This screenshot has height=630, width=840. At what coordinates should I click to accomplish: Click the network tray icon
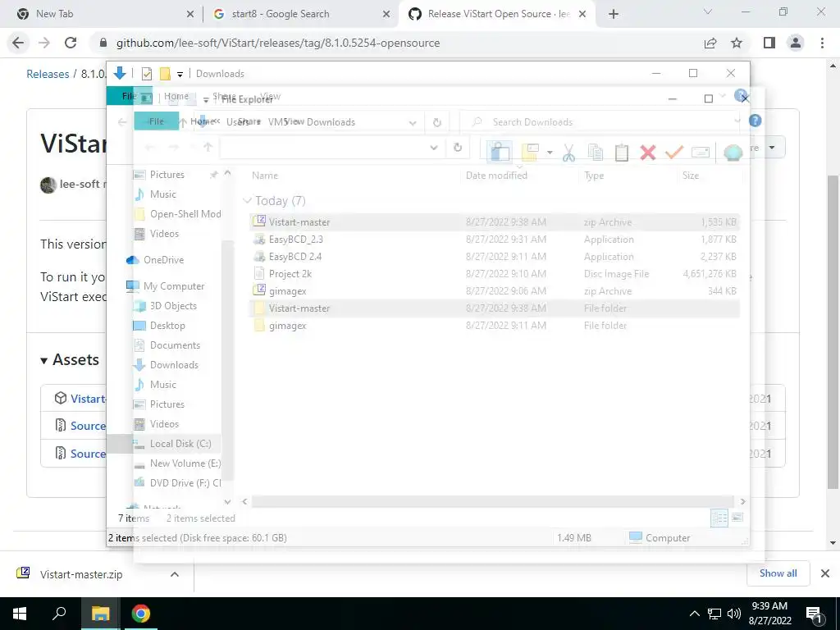pos(714,614)
